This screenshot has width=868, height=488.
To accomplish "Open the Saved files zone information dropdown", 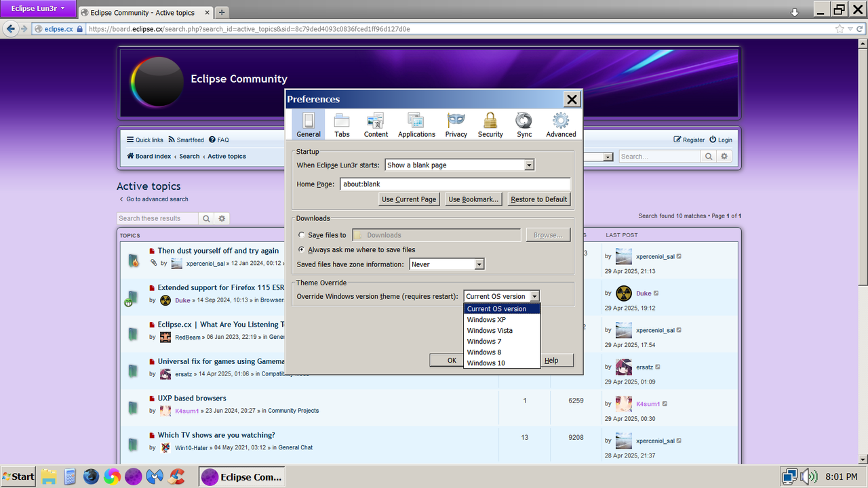I will point(447,264).
